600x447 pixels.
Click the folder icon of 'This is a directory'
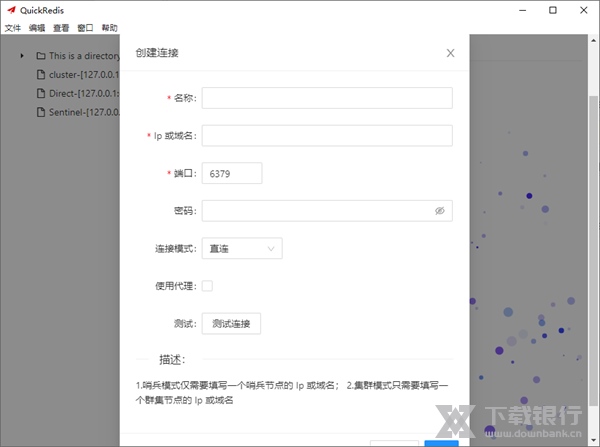coord(41,56)
